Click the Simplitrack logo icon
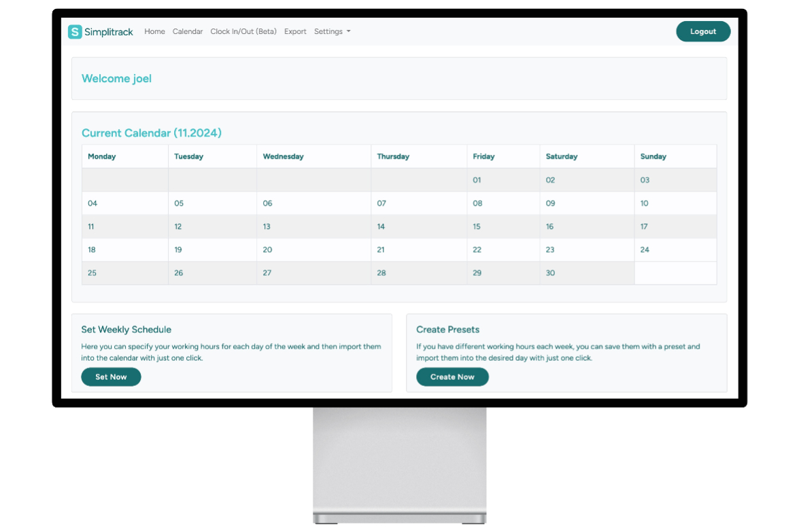The height and width of the screenshot is (532, 799). 75,32
